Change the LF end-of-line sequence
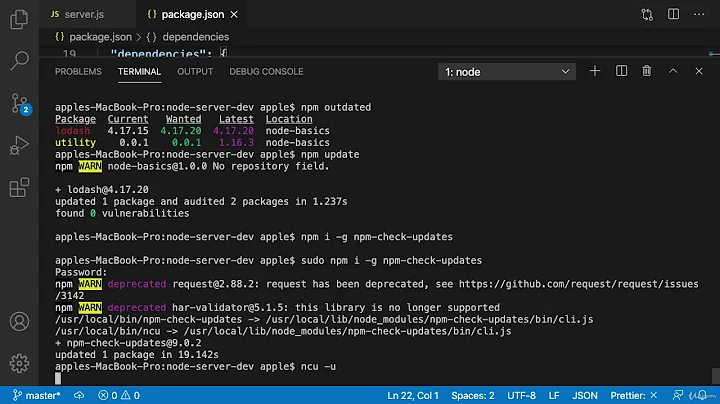 (x=554, y=395)
